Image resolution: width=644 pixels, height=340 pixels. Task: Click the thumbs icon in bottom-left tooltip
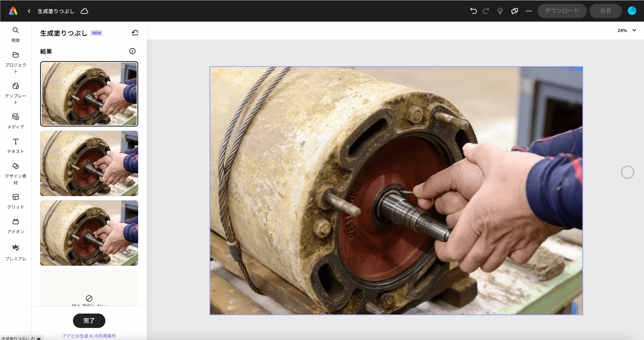(x=33, y=339)
